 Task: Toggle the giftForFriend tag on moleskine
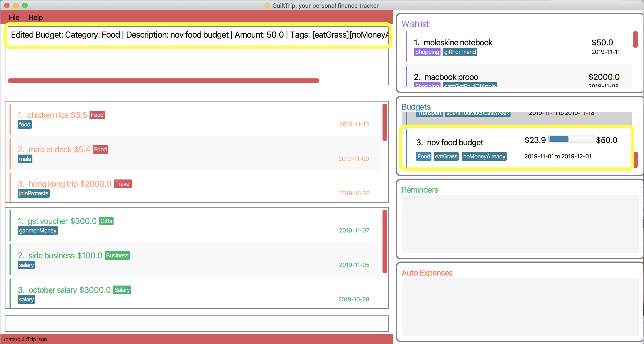coord(460,51)
